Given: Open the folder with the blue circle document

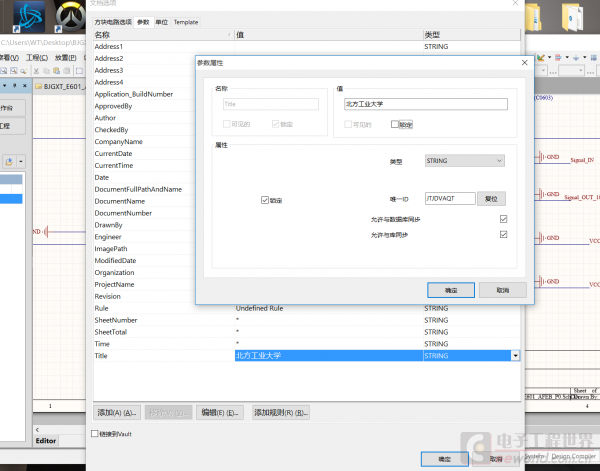Looking at the screenshot, I should (572, 17).
